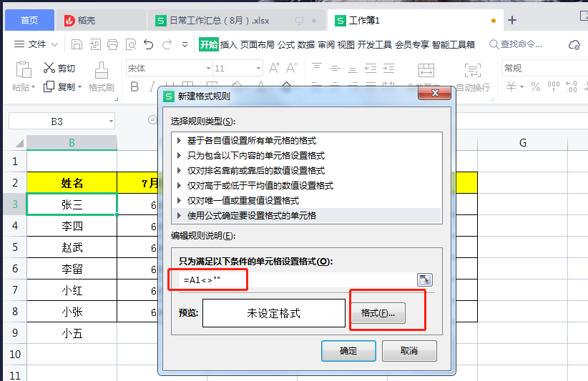Click the paste clipboard icon

tap(24, 70)
